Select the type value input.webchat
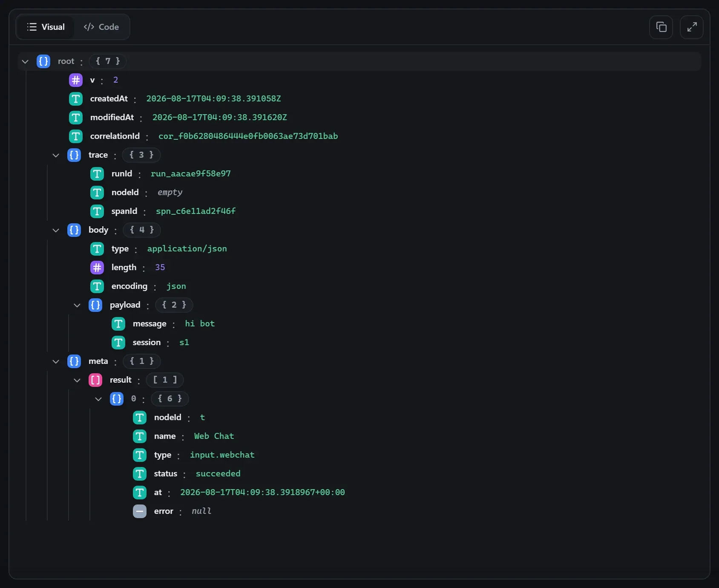719x588 pixels. tap(222, 455)
